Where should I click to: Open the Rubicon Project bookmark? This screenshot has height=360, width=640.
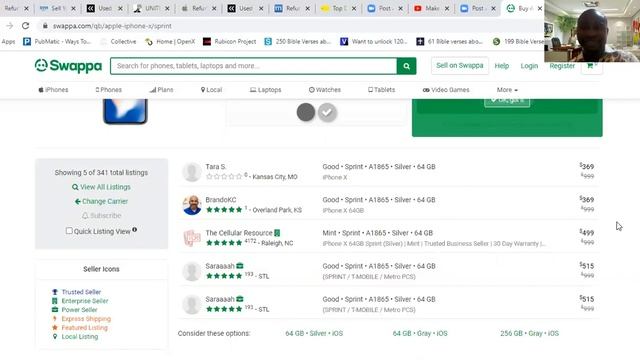[x=230, y=42]
